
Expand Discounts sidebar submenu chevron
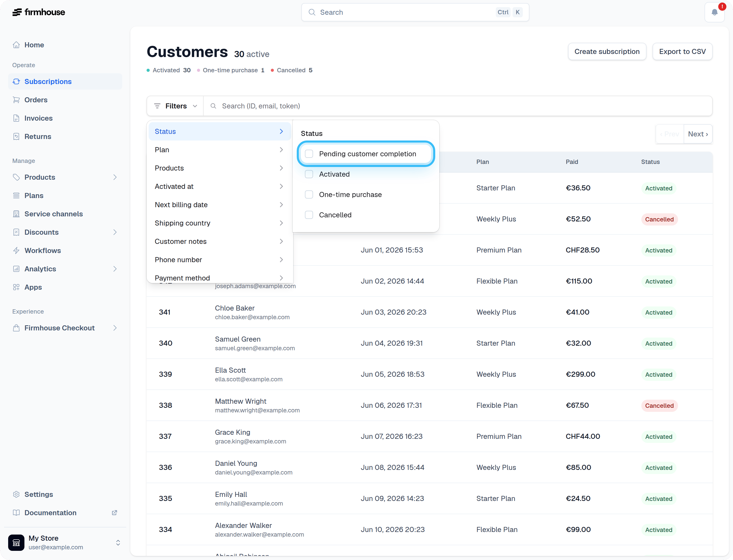coord(115,232)
